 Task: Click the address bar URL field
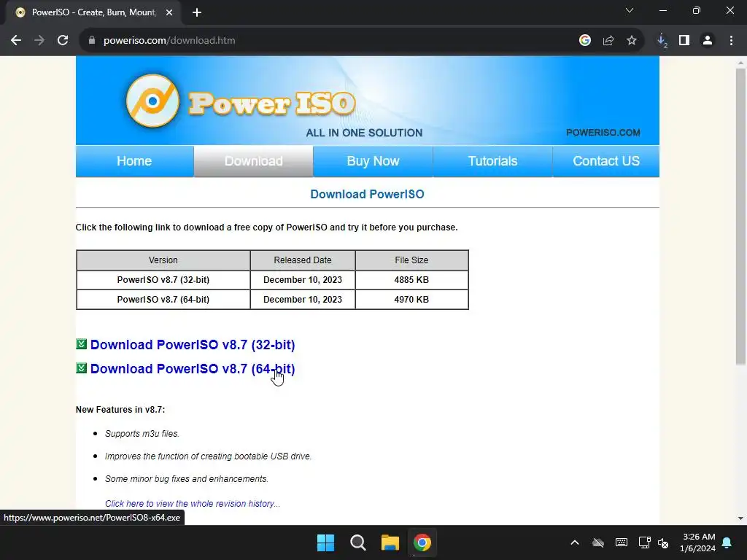pyautogui.click(x=333, y=41)
